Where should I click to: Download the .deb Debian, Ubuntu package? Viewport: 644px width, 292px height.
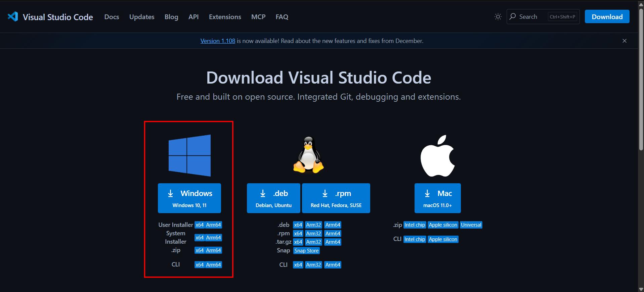point(273,198)
